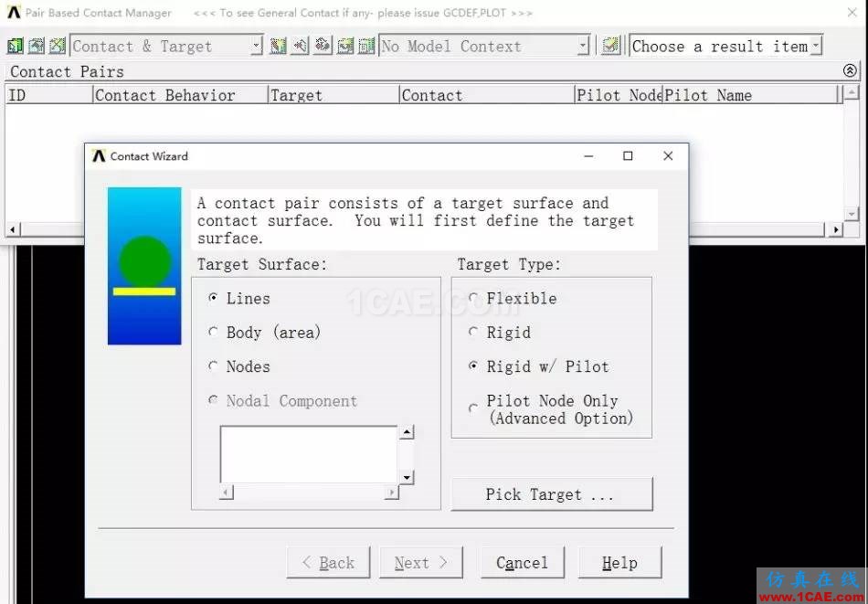Image resolution: width=868 pixels, height=604 pixels.
Task: Click the Plot Results toolbar icon
Action: pos(610,46)
